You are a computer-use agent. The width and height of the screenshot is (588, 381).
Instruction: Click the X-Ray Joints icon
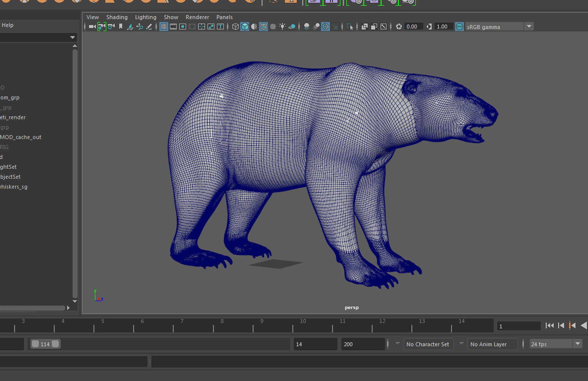(x=384, y=27)
